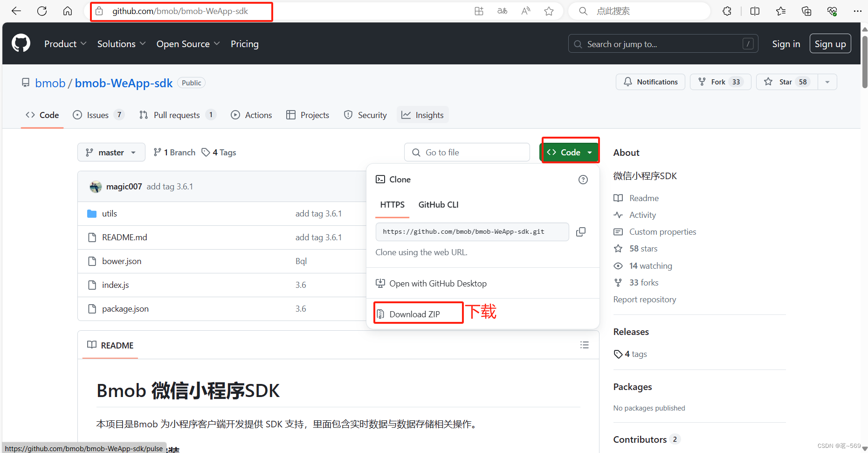Click the utils folder icon

[92, 214]
